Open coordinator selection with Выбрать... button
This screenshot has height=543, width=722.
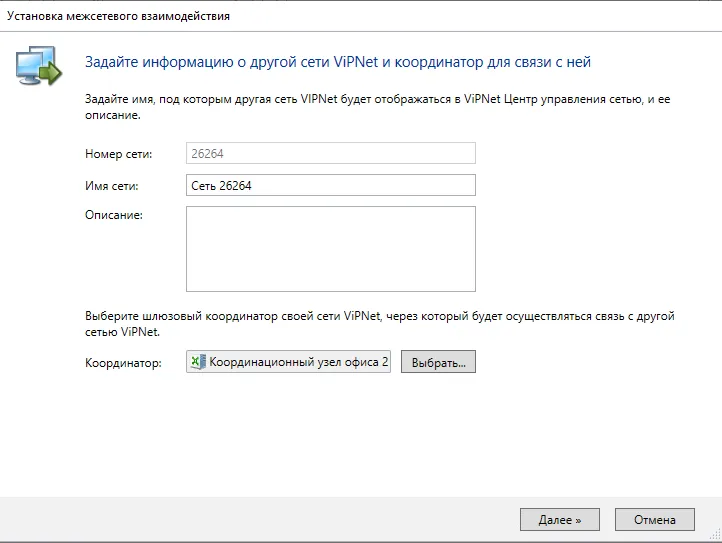coord(438,362)
